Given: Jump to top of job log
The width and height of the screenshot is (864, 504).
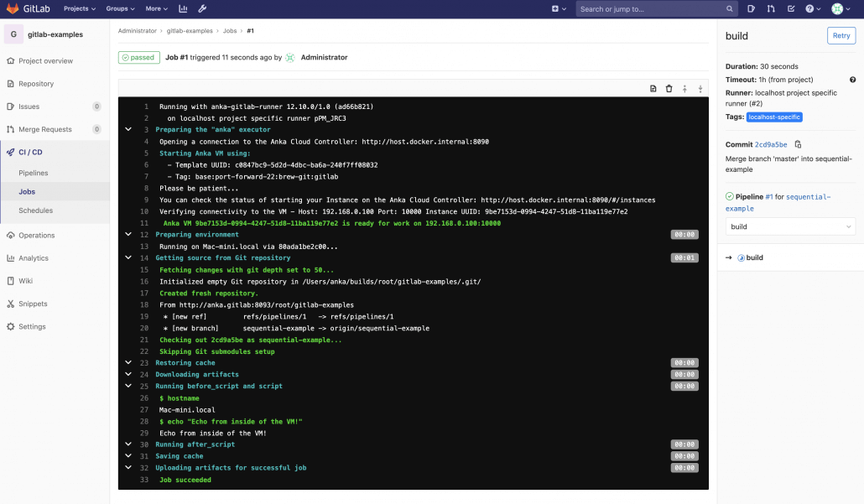Looking at the screenshot, I should [x=685, y=89].
